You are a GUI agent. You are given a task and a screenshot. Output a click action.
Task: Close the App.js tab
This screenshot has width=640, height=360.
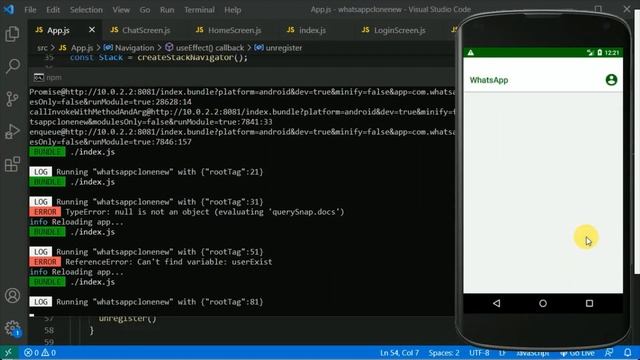point(92,30)
